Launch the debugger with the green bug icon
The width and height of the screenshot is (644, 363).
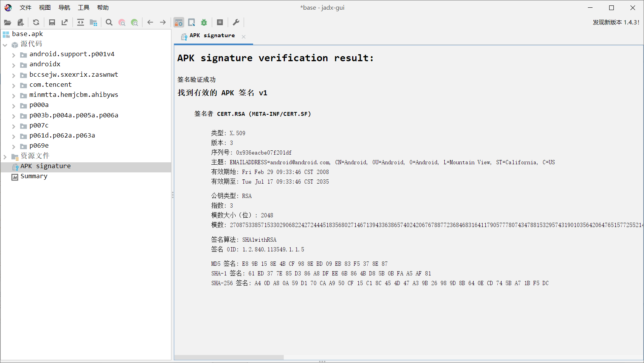click(x=204, y=22)
